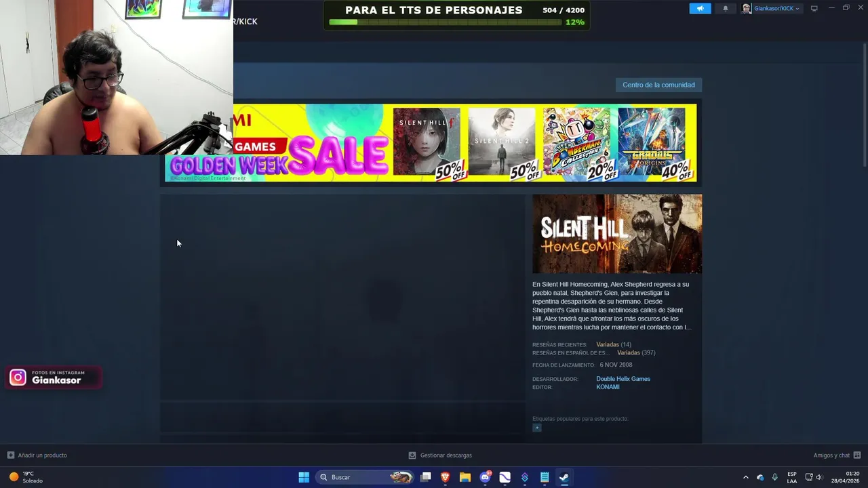Open Steam announcements megaphone button
Viewport: 868px width, 488px height.
[x=700, y=9]
